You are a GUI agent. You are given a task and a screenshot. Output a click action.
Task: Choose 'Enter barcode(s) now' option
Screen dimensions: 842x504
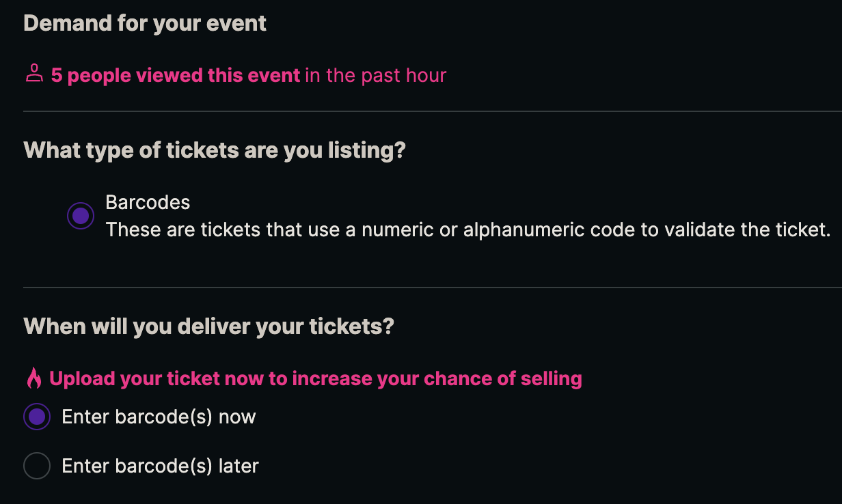coord(37,417)
